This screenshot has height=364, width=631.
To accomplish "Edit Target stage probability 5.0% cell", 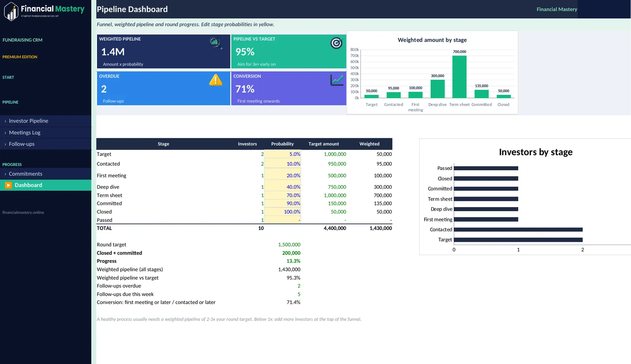I will pos(282,154).
